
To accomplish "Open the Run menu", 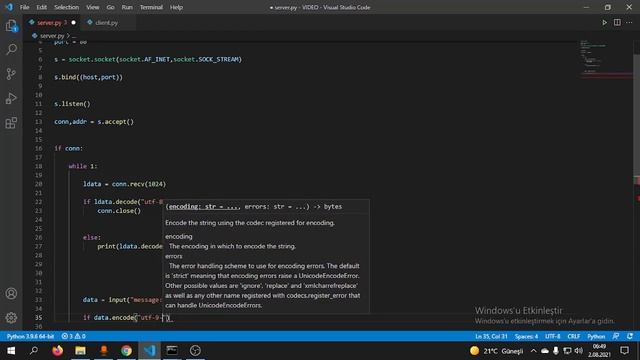I will coord(127,7).
